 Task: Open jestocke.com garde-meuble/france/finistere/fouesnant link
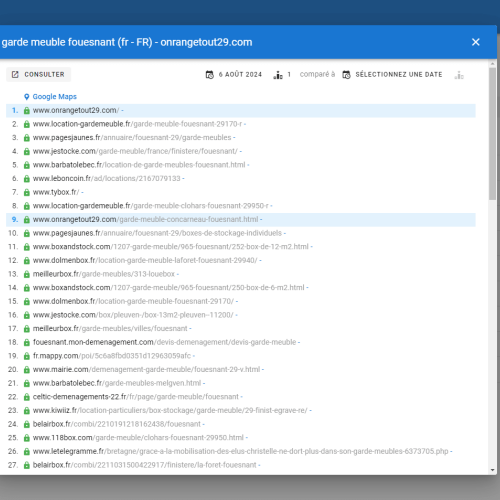[135, 151]
